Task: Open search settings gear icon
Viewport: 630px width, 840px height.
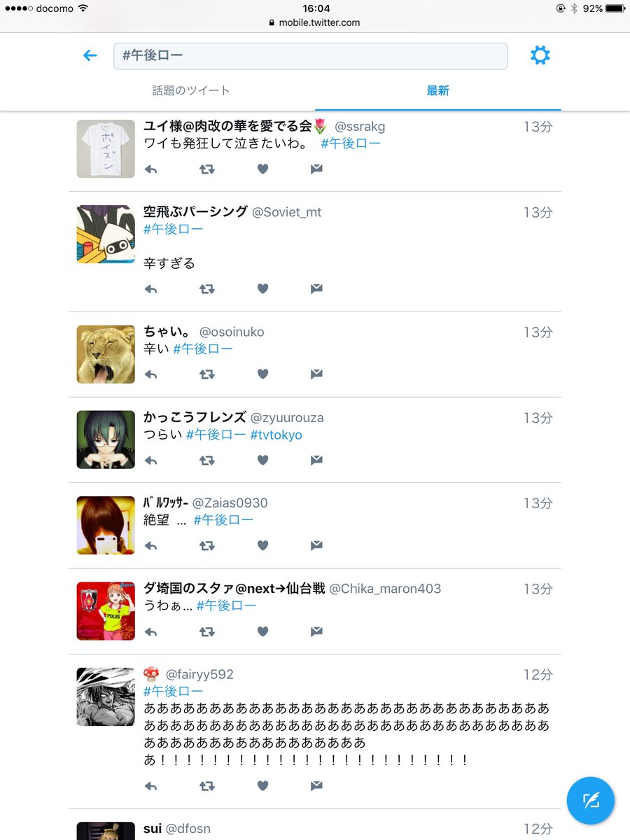Action: tap(540, 55)
